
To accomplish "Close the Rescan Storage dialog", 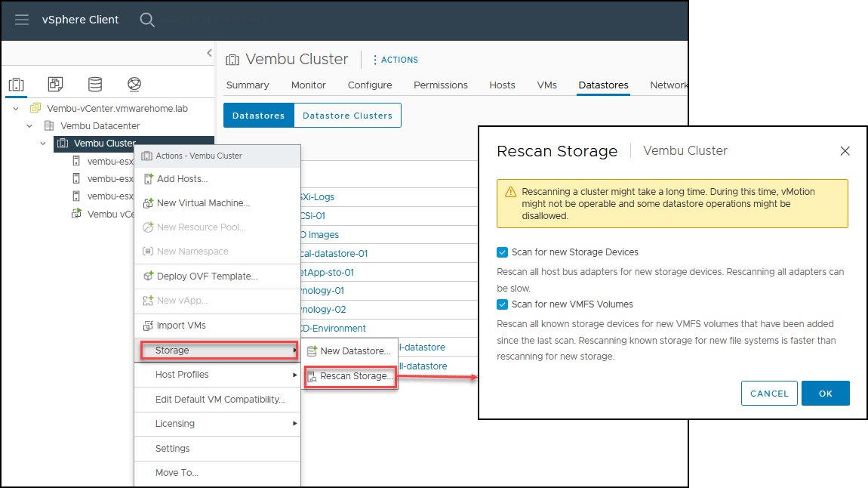I will pos(845,151).
